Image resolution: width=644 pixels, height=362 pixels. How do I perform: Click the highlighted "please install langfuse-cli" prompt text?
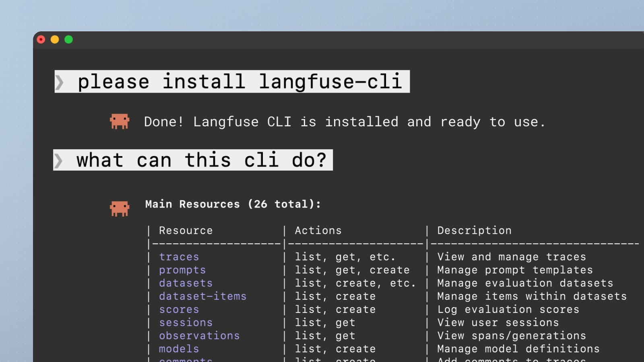point(240,82)
